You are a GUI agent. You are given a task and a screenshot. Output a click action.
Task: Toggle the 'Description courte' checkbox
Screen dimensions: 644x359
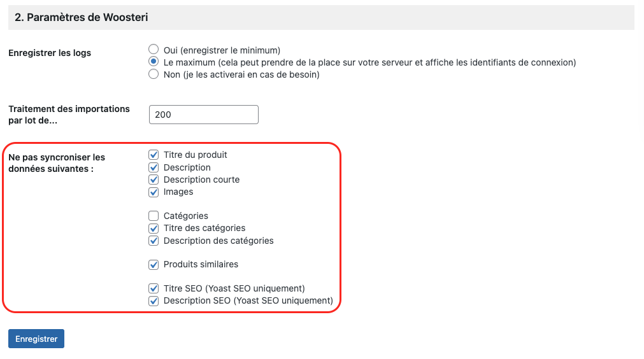click(x=154, y=179)
